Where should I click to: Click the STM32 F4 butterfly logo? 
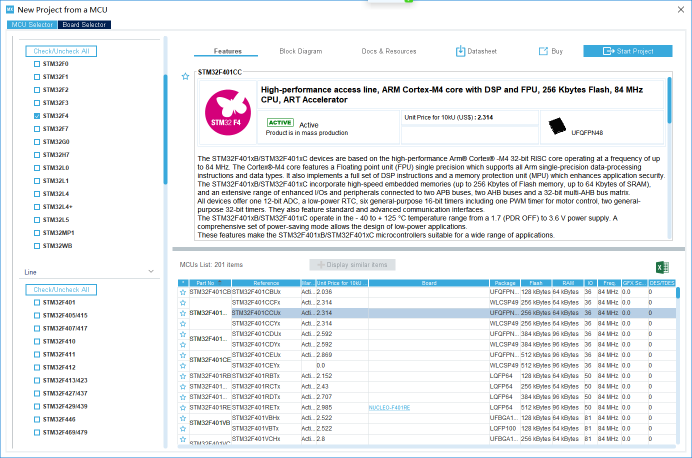coord(228,112)
